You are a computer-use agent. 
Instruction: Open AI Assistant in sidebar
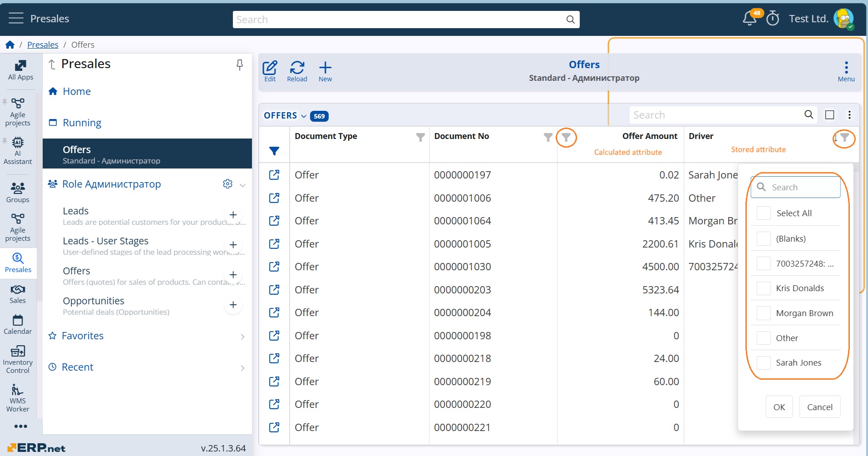tap(18, 151)
